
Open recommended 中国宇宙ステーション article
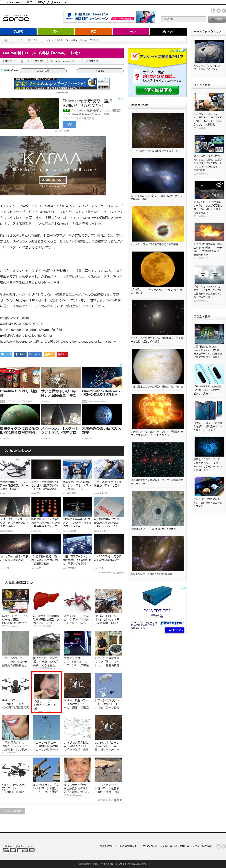coord(77,552)
